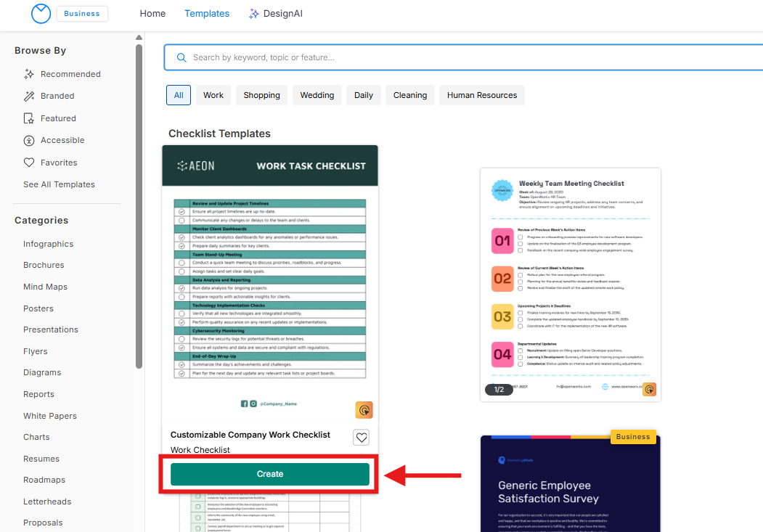Click the search magnifier icon
The width and height of the screenshot is (763, 532).
coord(181,57)
